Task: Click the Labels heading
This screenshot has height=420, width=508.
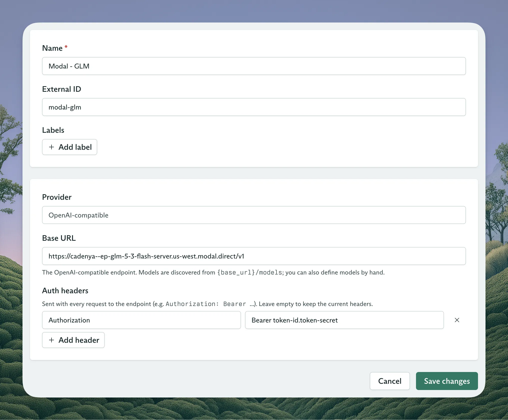Action: pyautogui.click(x=53, y=130)
